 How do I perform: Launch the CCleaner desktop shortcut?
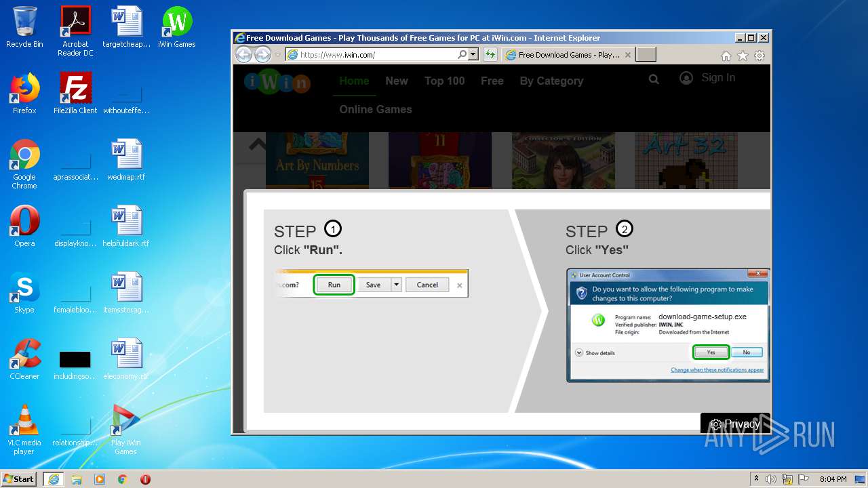pyautogui.click(x=24, y=359)
